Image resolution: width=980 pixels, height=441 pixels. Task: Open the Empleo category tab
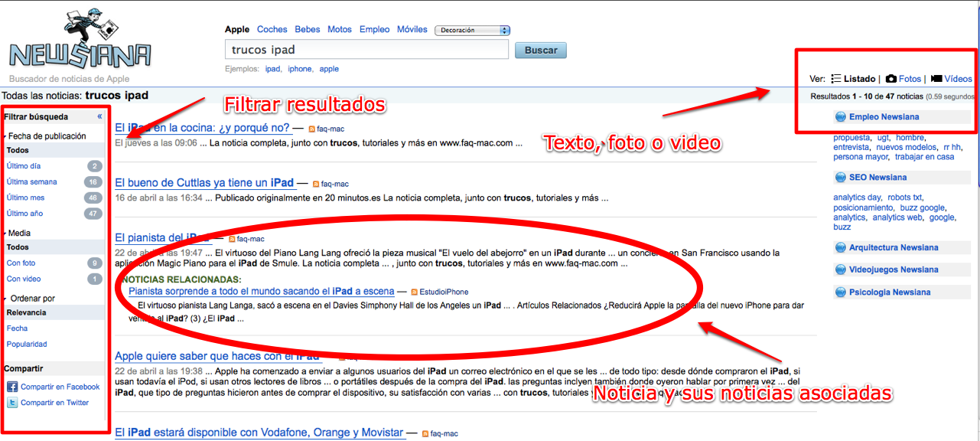coord(374,30)
